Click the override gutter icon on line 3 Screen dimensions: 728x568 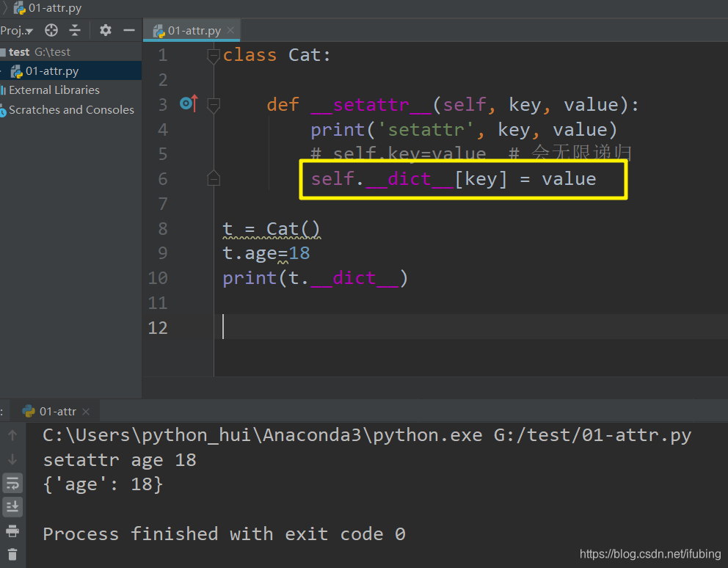pyautogui.click(x=189, y=103)
